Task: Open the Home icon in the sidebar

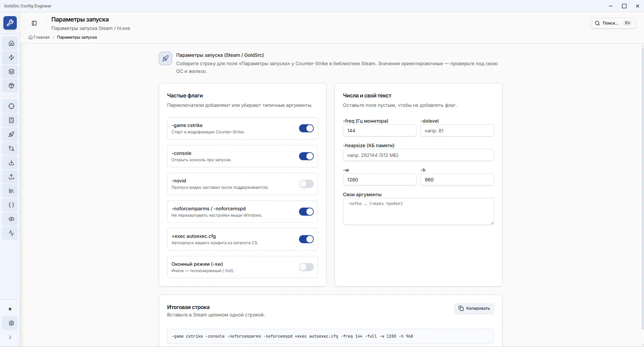Action: pyautogui.click(x=11, y=43)
